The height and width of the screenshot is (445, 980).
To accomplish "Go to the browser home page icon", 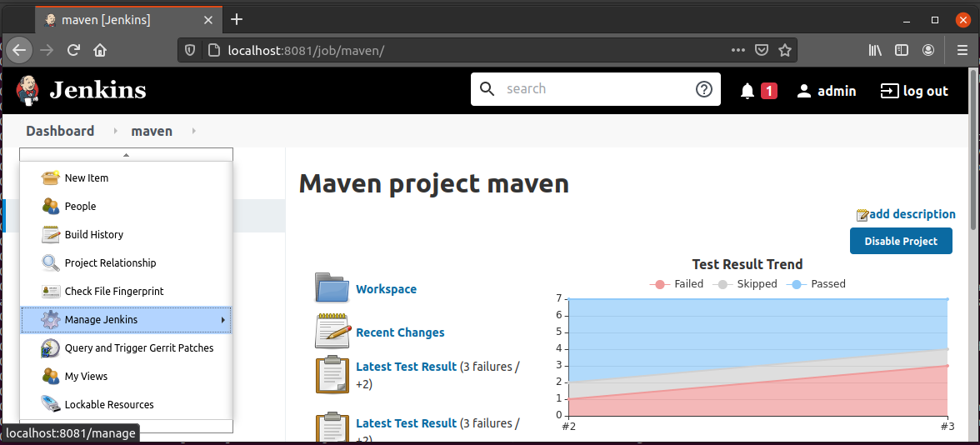I will click(x=100, y=50).
